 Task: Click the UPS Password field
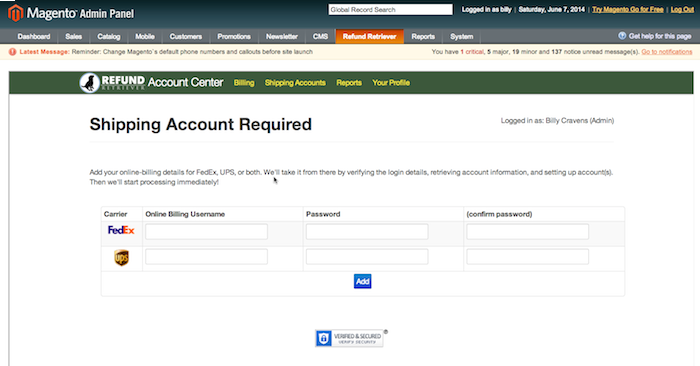pyautogui.click(x=367, y=257)
